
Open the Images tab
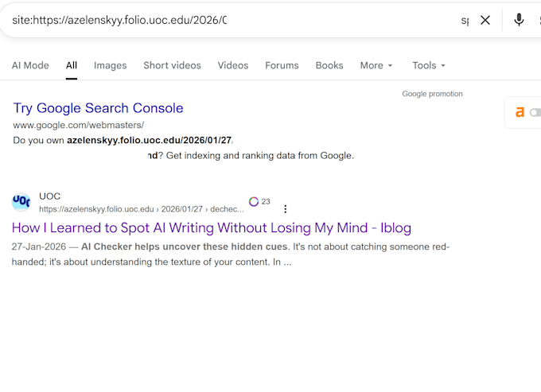110,65
